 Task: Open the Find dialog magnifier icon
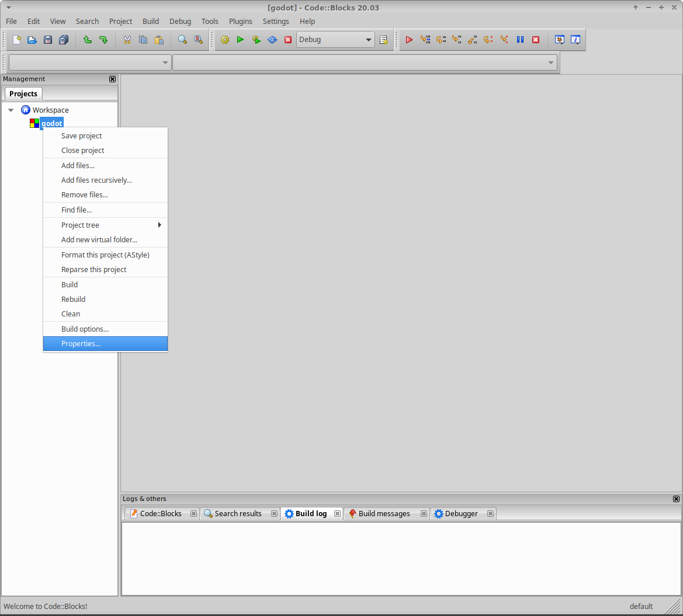pyautogui.click(x=182, y=40)
